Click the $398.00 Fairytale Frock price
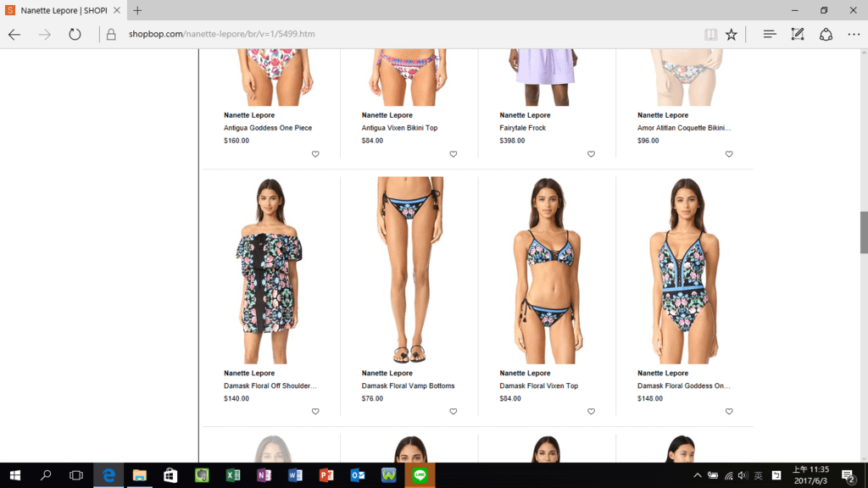 click(512, 141)
